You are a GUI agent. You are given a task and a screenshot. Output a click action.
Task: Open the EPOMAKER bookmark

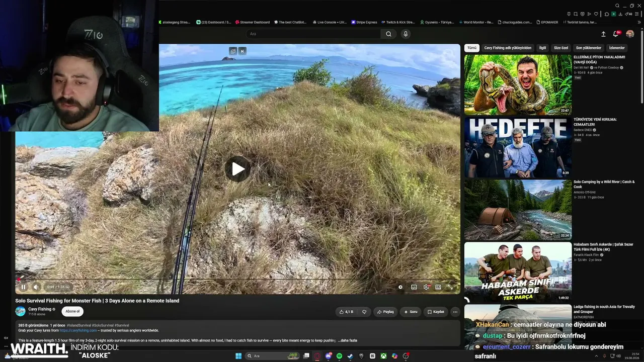pos(547,22)
